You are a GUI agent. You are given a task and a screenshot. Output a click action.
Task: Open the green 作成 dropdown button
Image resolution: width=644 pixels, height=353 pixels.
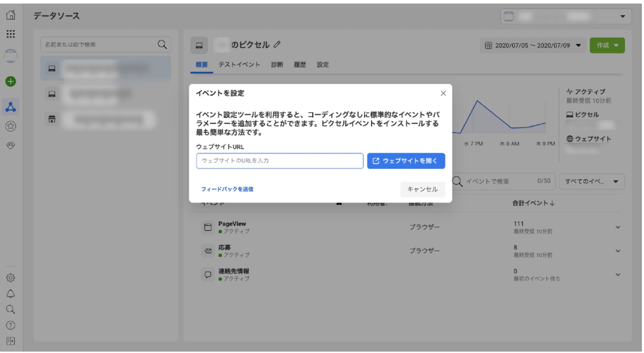(x=607, y=46)
